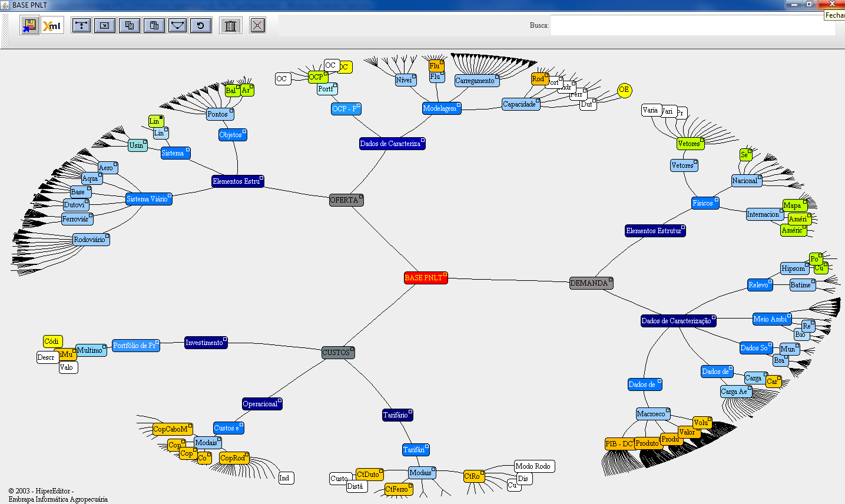Select the OFERTA node
This screenshot has height=504, width=845.
tap(346, 200)
